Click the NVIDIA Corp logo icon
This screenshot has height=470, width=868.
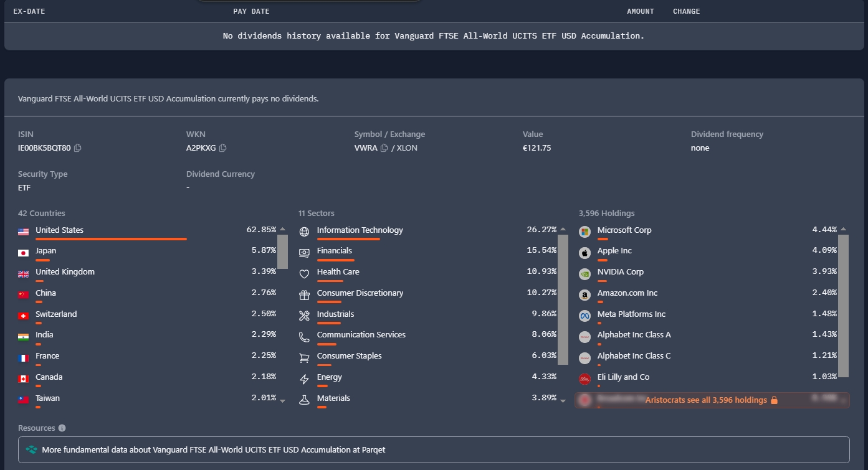[584, 274]
